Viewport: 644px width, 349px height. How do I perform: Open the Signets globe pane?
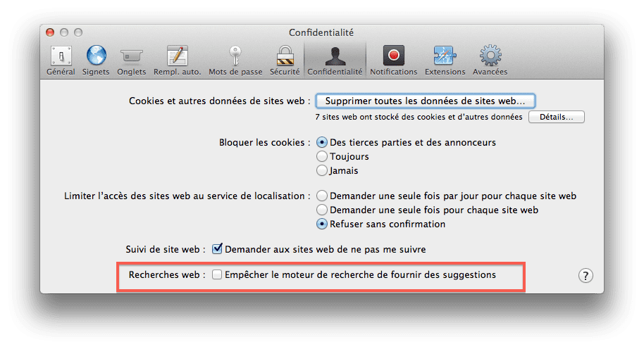[x=96, y=61]
